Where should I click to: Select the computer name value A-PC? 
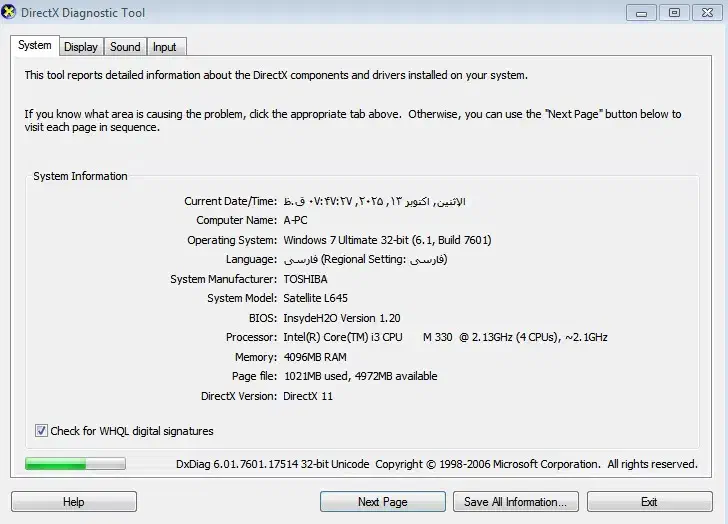click(x=295, y=220)
